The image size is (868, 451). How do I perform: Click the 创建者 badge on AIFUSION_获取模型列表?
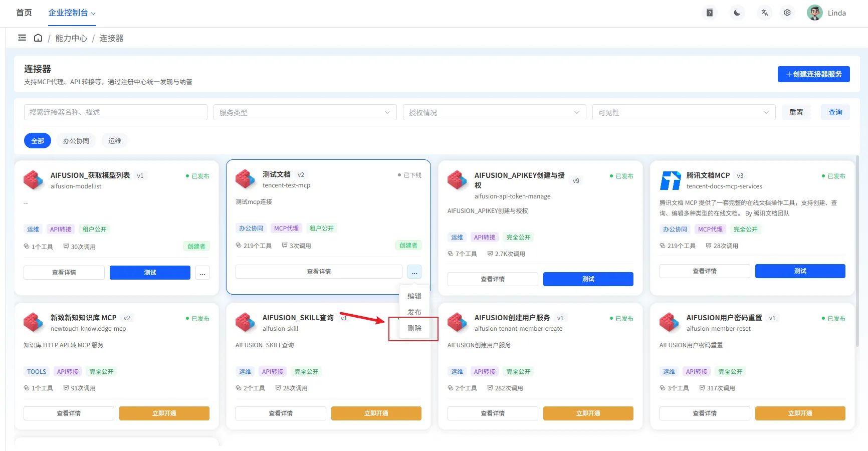[x=196, y=247]
